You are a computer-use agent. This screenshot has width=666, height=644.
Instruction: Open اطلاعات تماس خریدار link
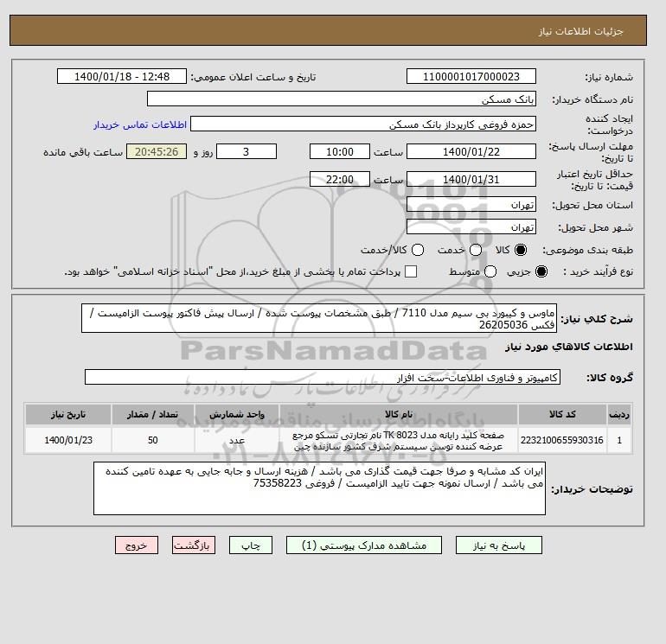(x=140, y=124)
